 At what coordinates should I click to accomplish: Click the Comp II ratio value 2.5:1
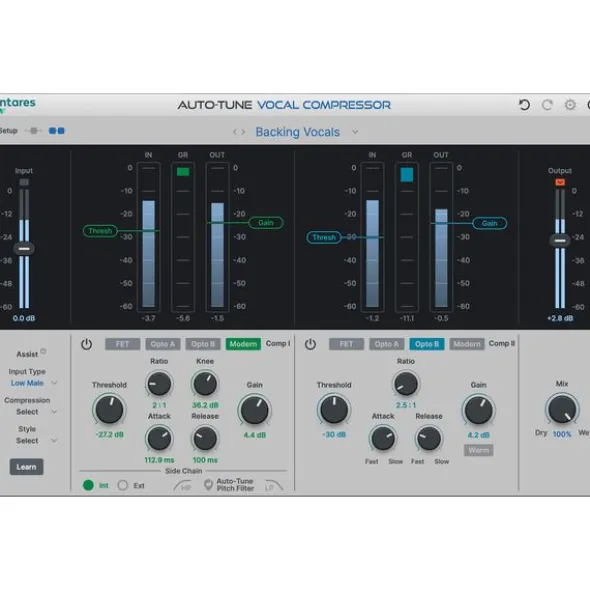tap(406, 405)
